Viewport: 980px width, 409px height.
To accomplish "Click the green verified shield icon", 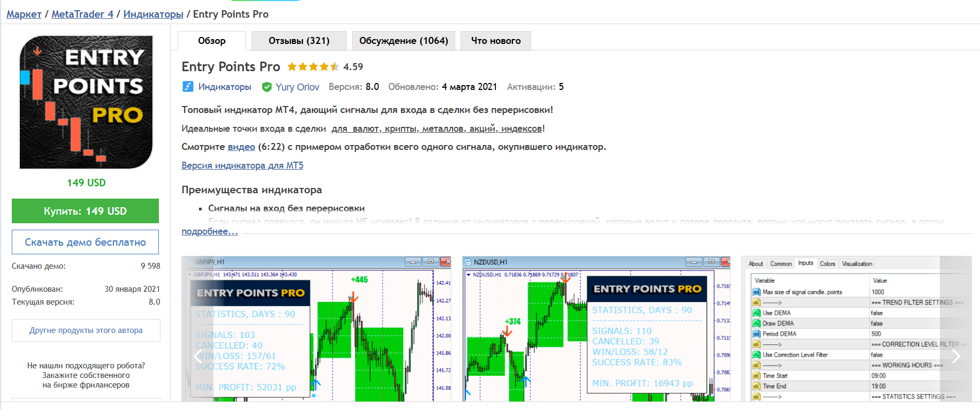I will coord(266,87).
